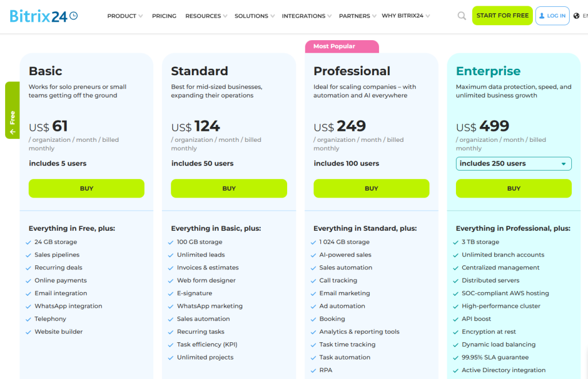This screenshot has width=588, height=379.
Task: Click the clock icon in Bitrix24 logo
Action: 73,16
